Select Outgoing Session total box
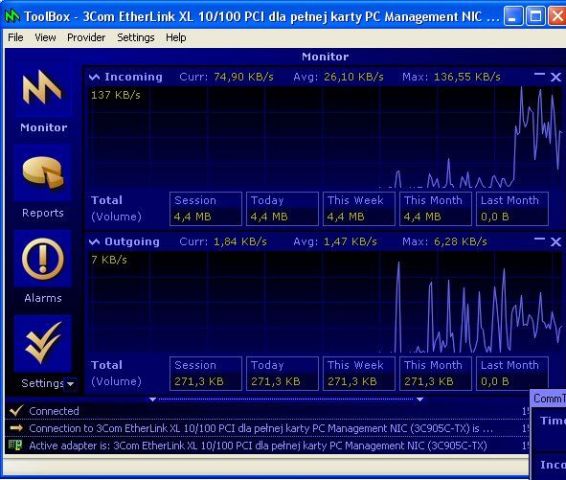Image resolution: width=566 pixels, height=480 pixels. (205, 373)
